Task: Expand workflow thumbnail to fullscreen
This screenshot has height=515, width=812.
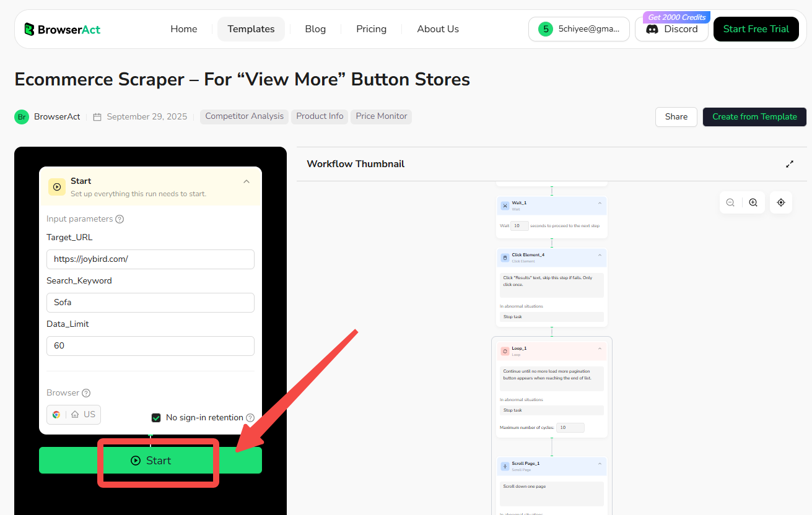Action: pos(790,164)
